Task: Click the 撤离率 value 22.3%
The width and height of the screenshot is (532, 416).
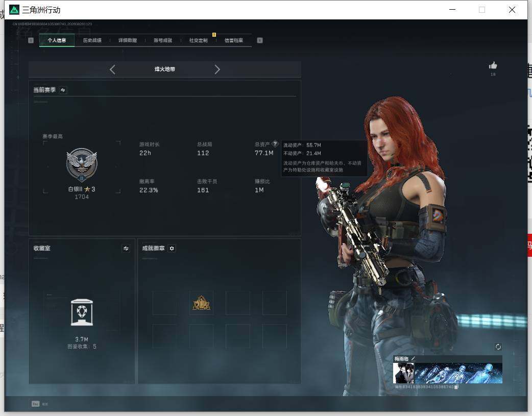Action: click(149, 190)
